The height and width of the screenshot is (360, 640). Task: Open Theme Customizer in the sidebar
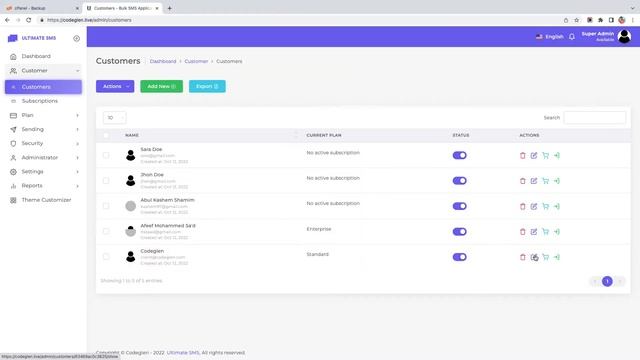point(43,200)
